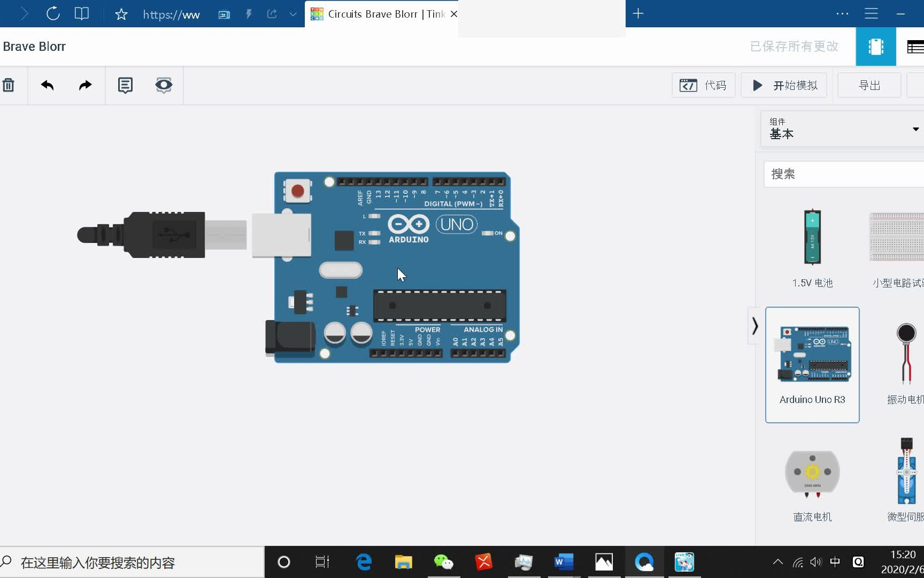Toggle notes visibility with eye icon
This screenshot has height=578, width=924.
click(x=164, y=85)
